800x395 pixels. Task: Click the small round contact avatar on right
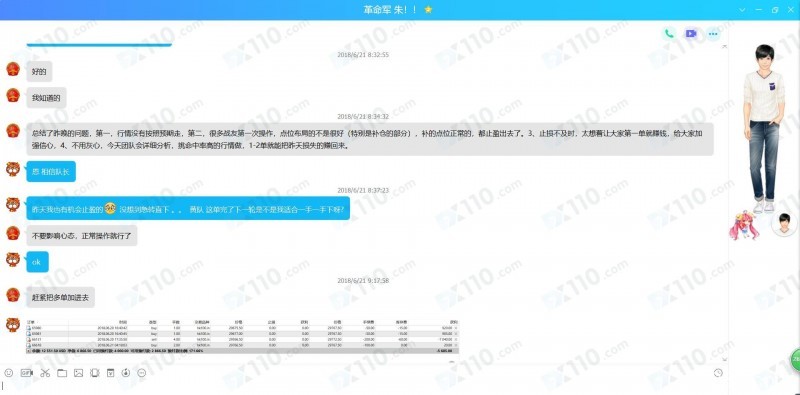pyautogui.click(x=784, y=224)
